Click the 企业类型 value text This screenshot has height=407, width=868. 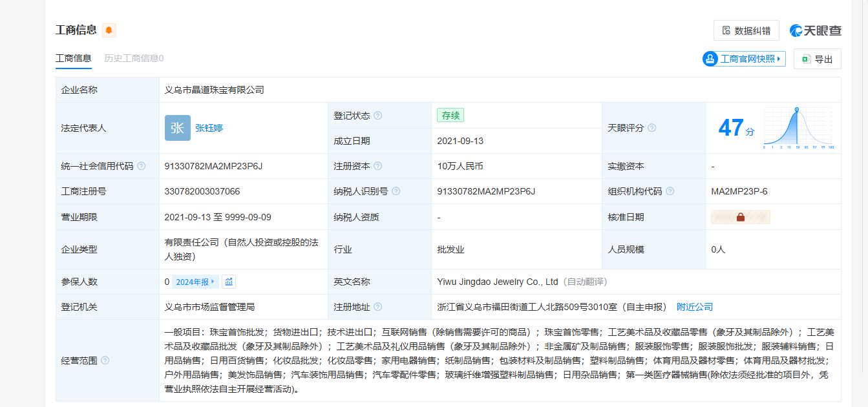tap(242, 249)
